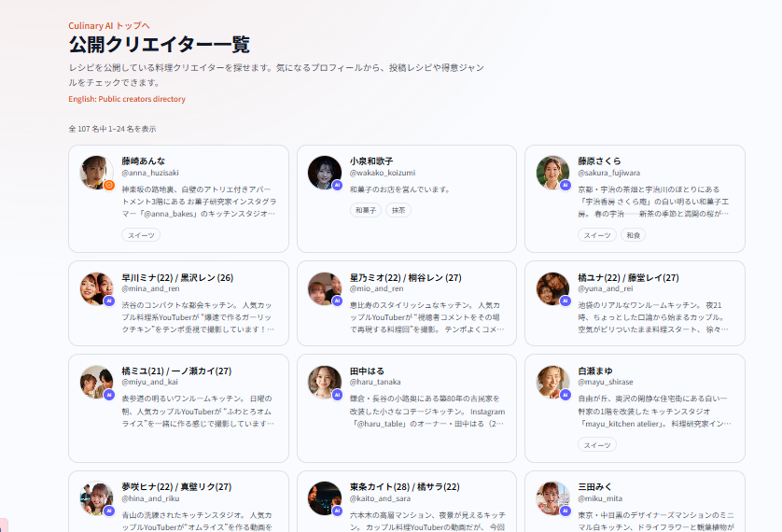Select the スイーツ tag on 白瀬まゆ's card
This screenshot has height=532, width=782.
(597, 445)
